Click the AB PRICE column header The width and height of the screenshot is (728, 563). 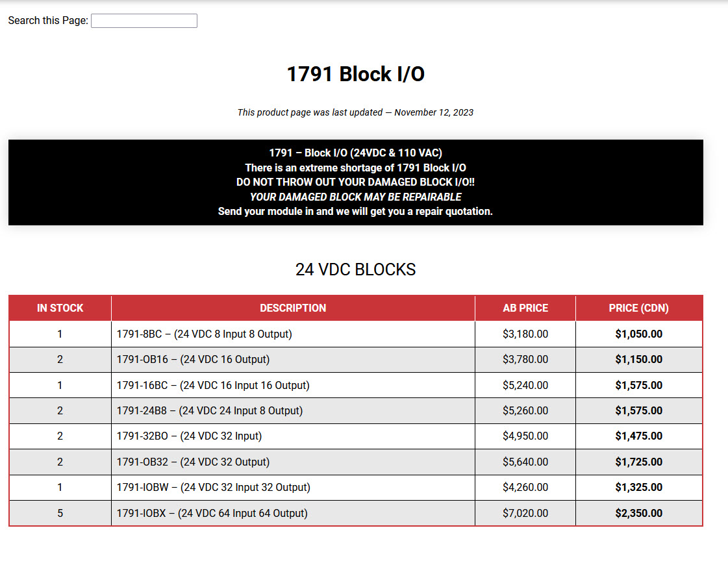coord(525,308)
